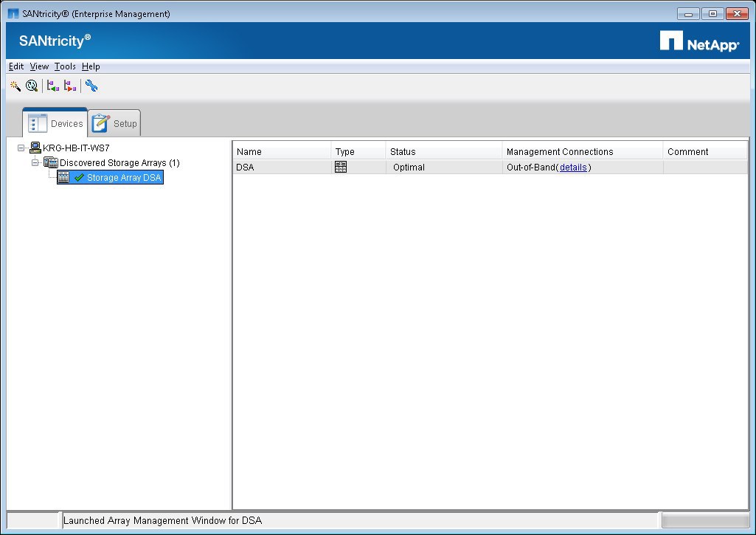
Task: Click the Remove Storage Array red-arrow icon
Action: click(70, 86)
